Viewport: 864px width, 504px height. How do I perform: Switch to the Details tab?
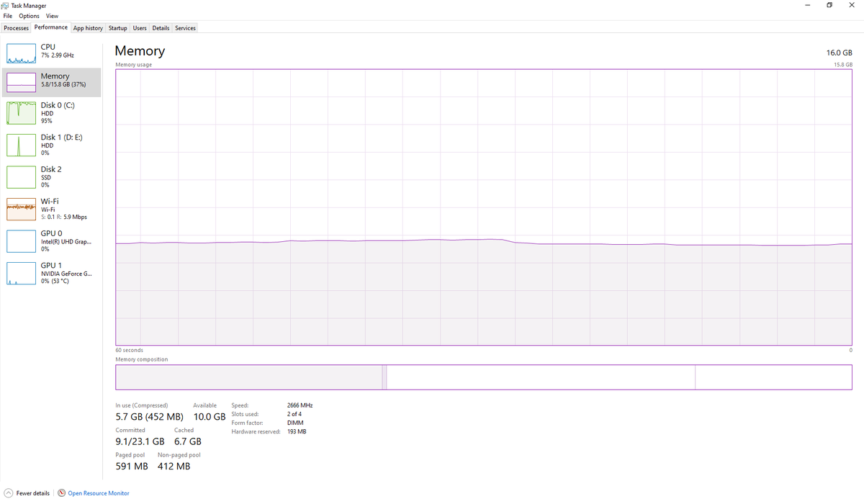click(161, 28)
